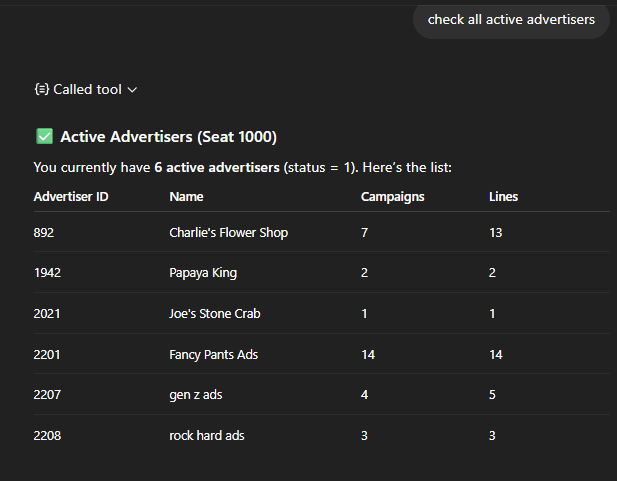617x481 pixels.
Task: Click advertiser ID 892 cell
Action: point(43,233)
